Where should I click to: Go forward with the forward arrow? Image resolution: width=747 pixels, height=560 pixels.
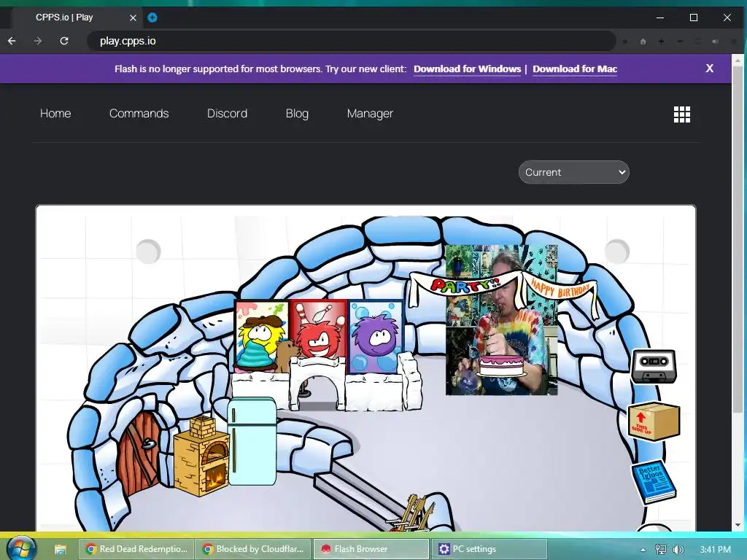pos(38,41)
